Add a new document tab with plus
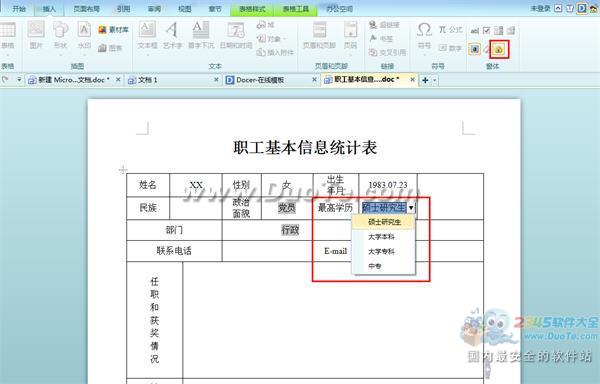 [x=425, y=80]
